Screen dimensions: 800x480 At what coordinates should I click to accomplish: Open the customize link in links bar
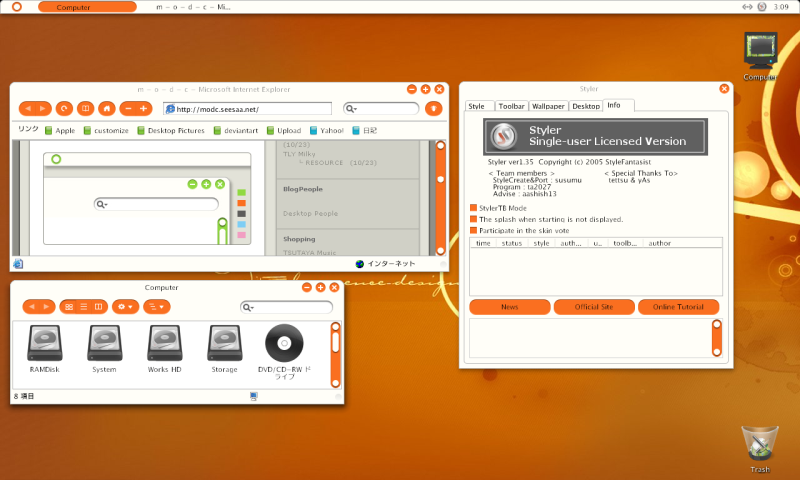[x=106, y=131]
